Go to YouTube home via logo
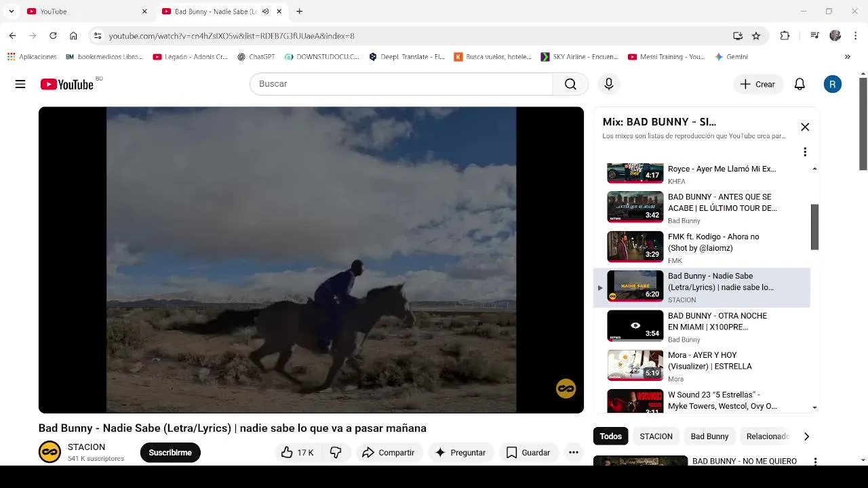Viewport: 868px width, 488px height. pos(66,84)
